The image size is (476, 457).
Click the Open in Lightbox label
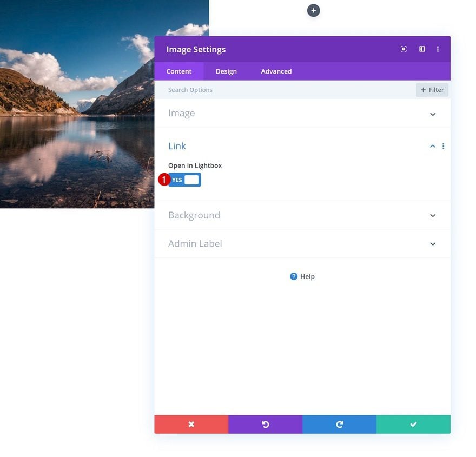coord(195,165)
